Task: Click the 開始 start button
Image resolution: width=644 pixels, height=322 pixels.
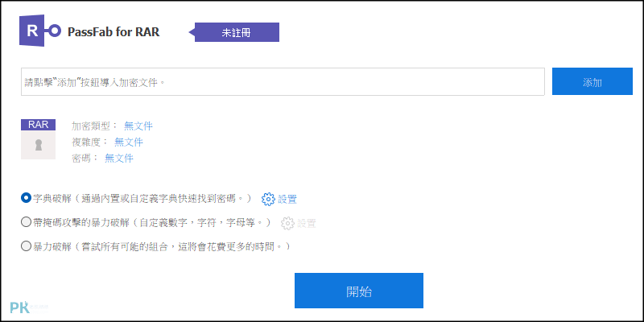Action: coord(359,291)
